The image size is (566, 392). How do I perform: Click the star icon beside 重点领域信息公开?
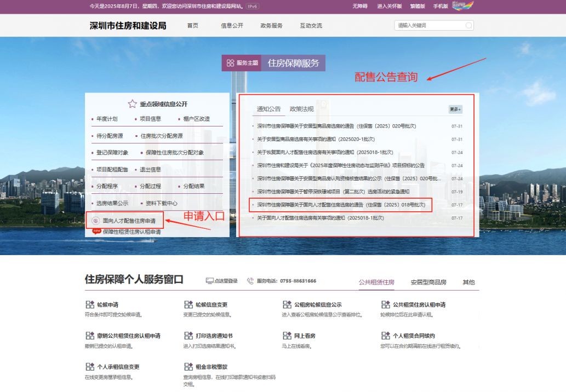tap(132, 104)
